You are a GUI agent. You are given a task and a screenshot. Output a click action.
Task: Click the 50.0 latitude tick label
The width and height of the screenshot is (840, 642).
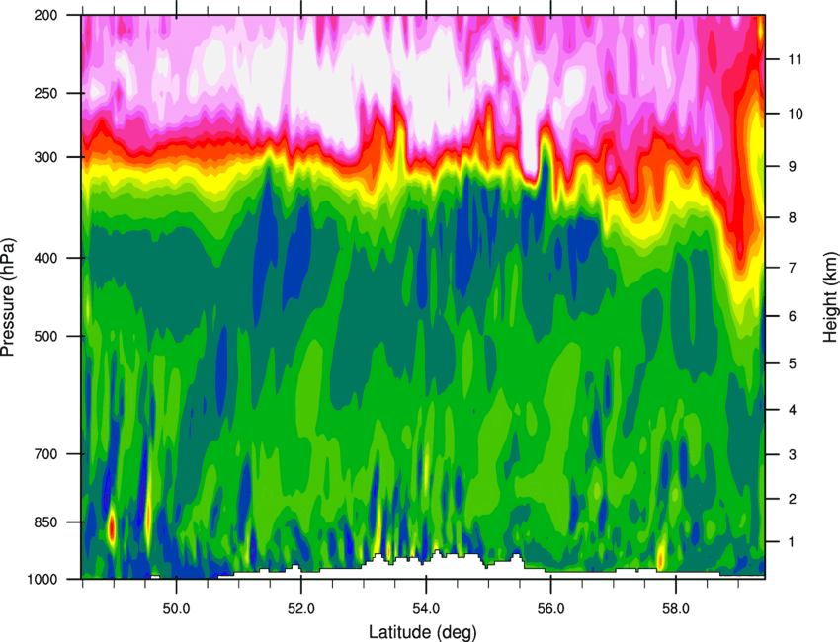coord(176,608)
